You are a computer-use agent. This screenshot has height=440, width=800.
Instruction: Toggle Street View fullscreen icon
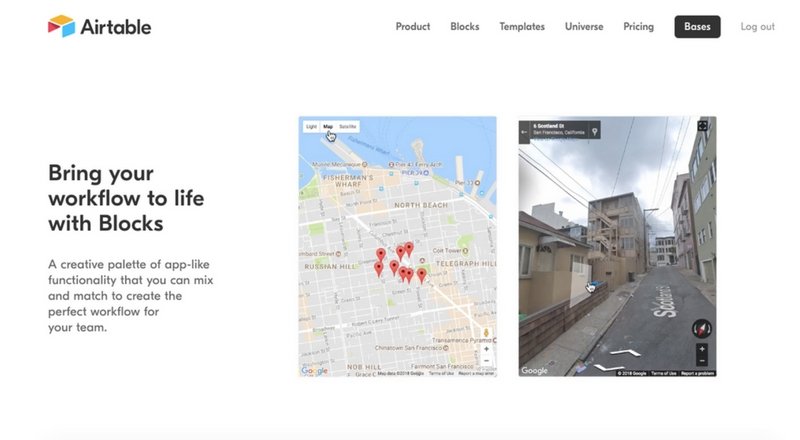click(703, 126)
